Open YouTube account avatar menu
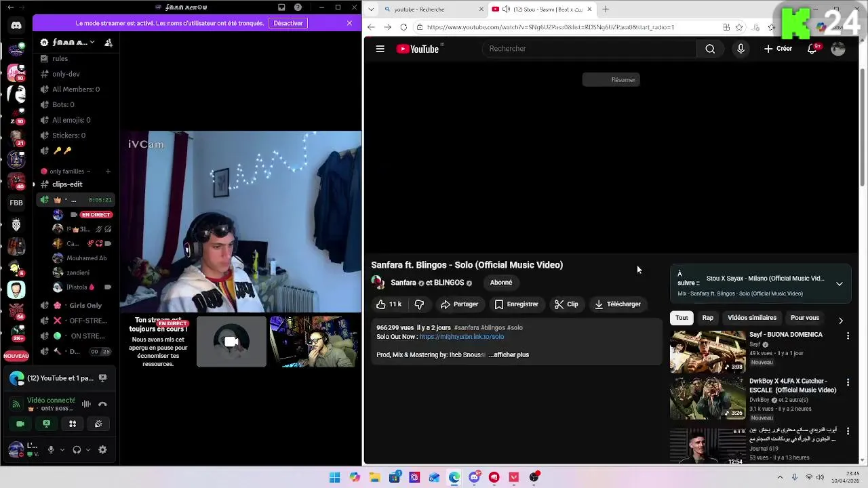This screenshot has width=868, height=488. tap(838, 49)
